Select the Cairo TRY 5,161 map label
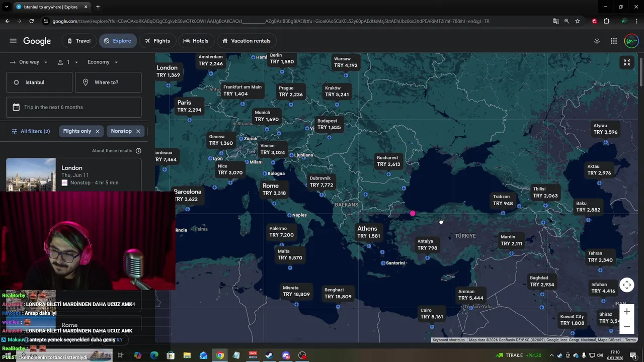The height and width of the screenshot is (362, 644). click(x=432, y=314)
